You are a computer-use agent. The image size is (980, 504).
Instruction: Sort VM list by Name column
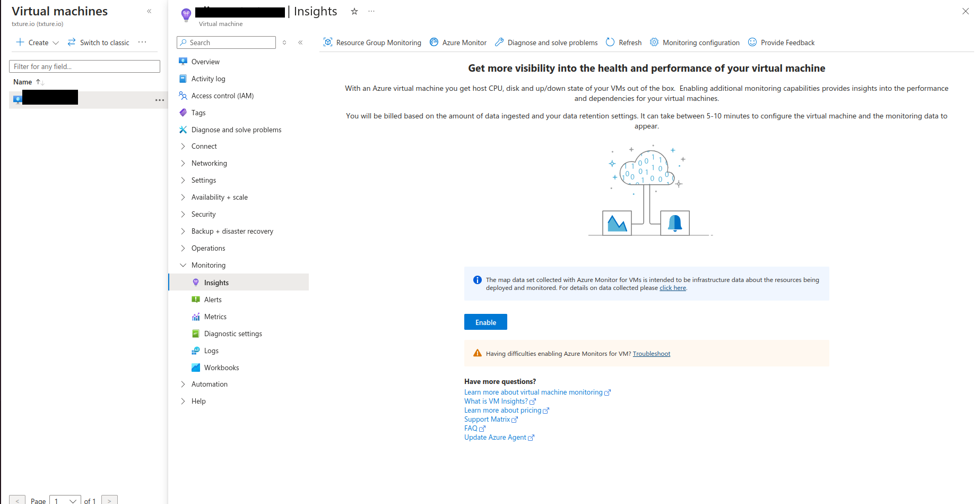29,82
